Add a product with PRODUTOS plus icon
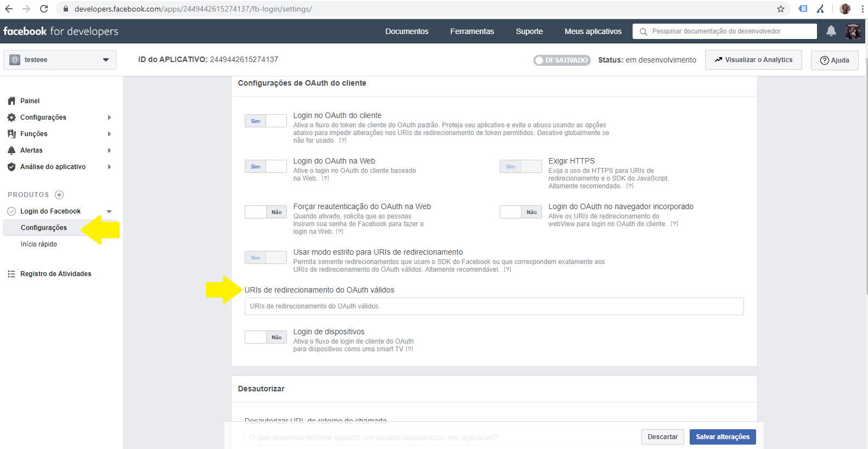This screenshot has width=868, height=449. [59, 195]
